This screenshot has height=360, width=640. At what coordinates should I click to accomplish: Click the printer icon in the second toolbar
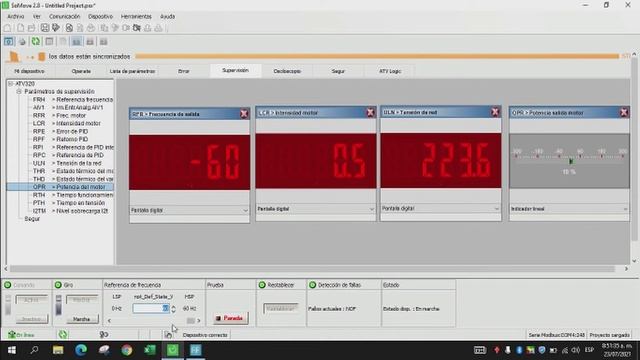pos(22,42)
